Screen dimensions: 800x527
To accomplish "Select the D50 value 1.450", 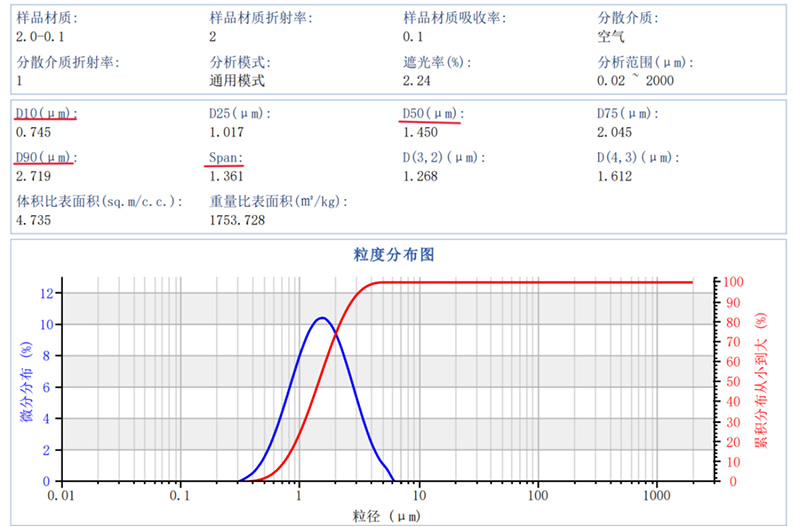I will [x=420, y=132].
